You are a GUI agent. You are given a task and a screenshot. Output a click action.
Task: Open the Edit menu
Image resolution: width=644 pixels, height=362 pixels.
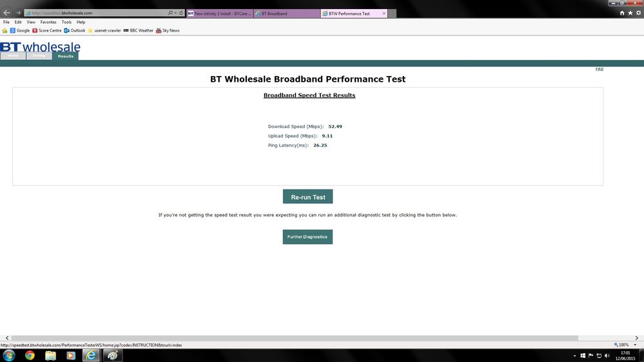pyautogui.click(x=18, y=22)
